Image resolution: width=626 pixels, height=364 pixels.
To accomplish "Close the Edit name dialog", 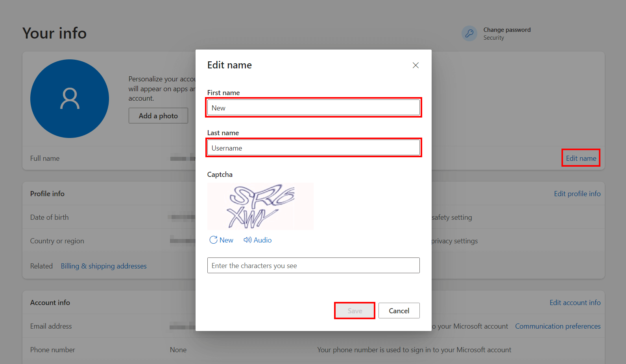I will (415, 65).
